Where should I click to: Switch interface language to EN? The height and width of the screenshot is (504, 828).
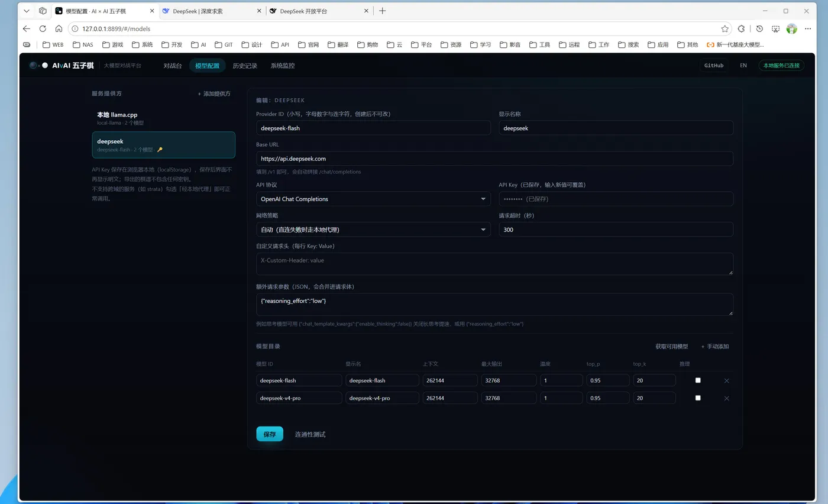[743, 66]
